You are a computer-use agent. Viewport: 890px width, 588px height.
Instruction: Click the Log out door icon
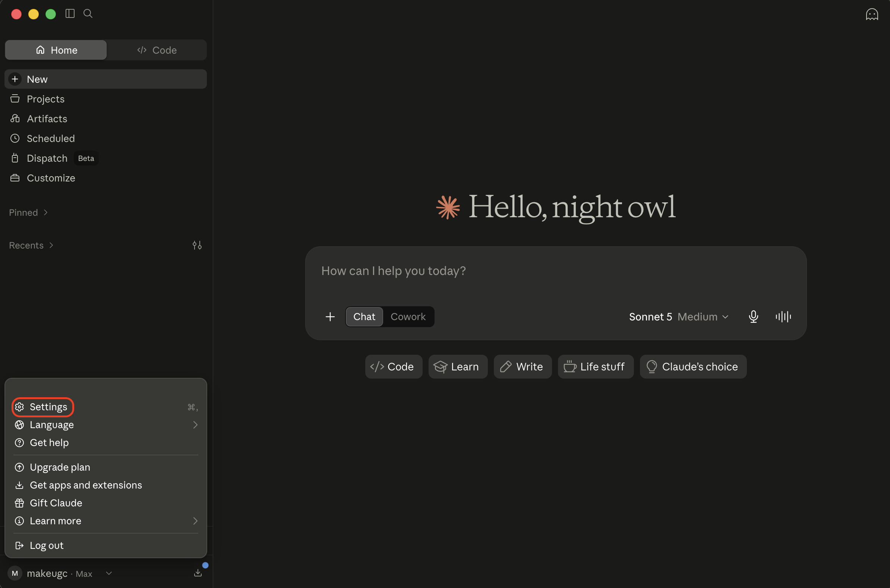coord(19,546)
